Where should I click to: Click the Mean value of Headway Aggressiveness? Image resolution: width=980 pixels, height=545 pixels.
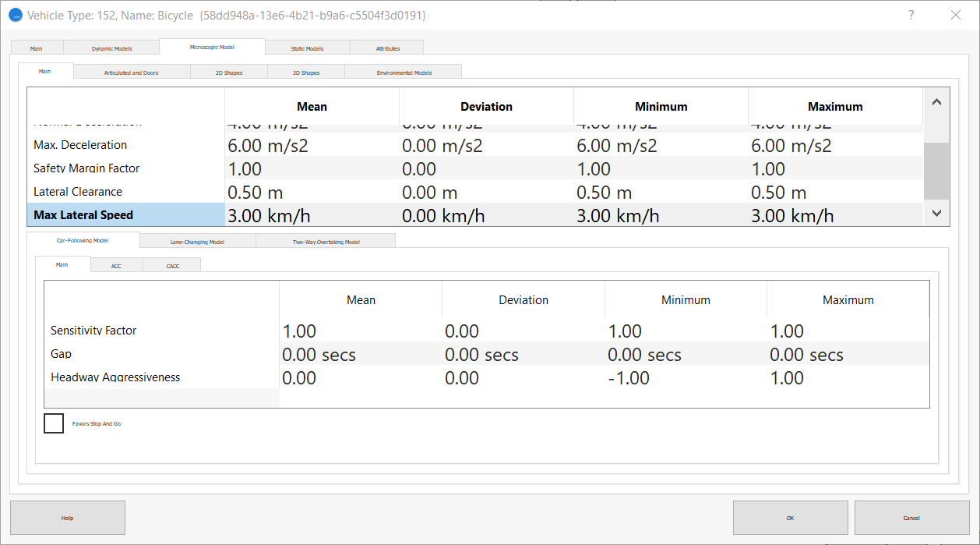pyautogui.click(x=361, y=377)
